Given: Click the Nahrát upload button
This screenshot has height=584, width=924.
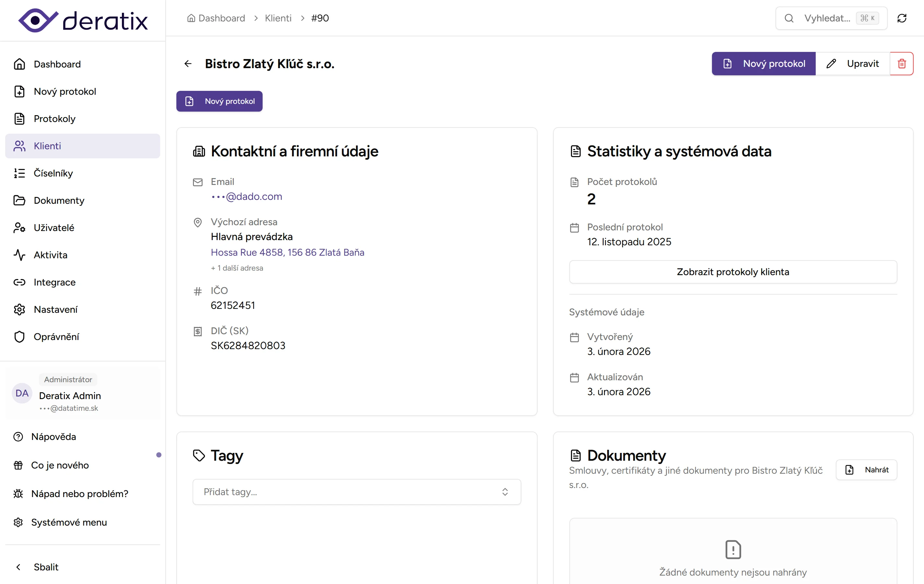Looking at the screenshot, I should tap(866, 469).
